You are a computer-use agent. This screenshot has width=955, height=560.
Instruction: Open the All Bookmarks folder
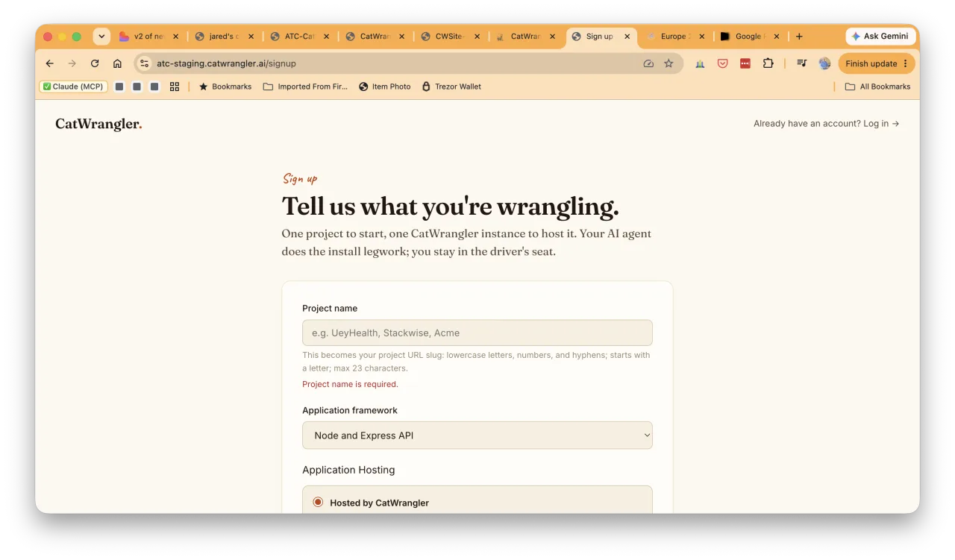[x=877, y=86]
